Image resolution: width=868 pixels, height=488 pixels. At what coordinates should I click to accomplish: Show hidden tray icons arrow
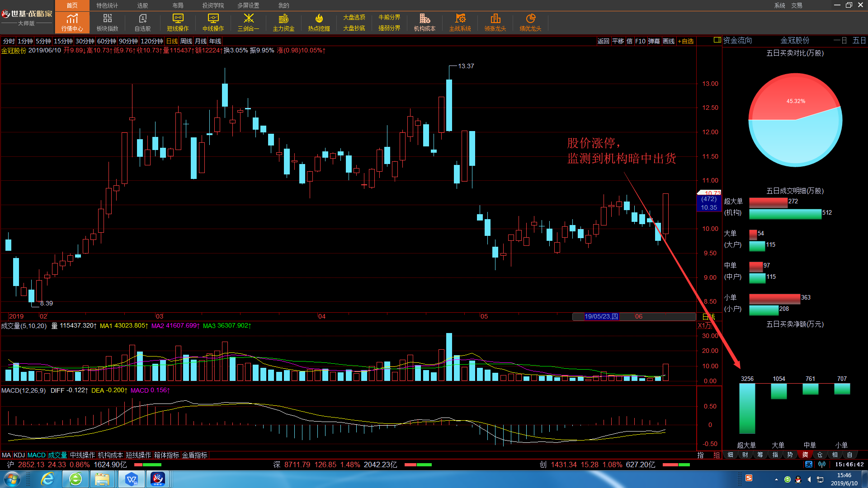pos(777,479)
